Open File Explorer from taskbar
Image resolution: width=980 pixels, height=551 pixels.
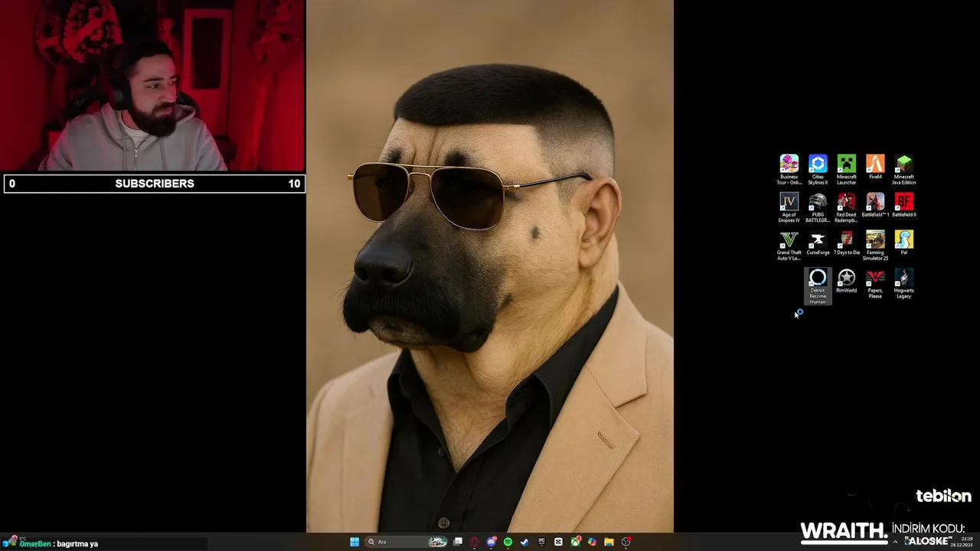pos(609,542)
